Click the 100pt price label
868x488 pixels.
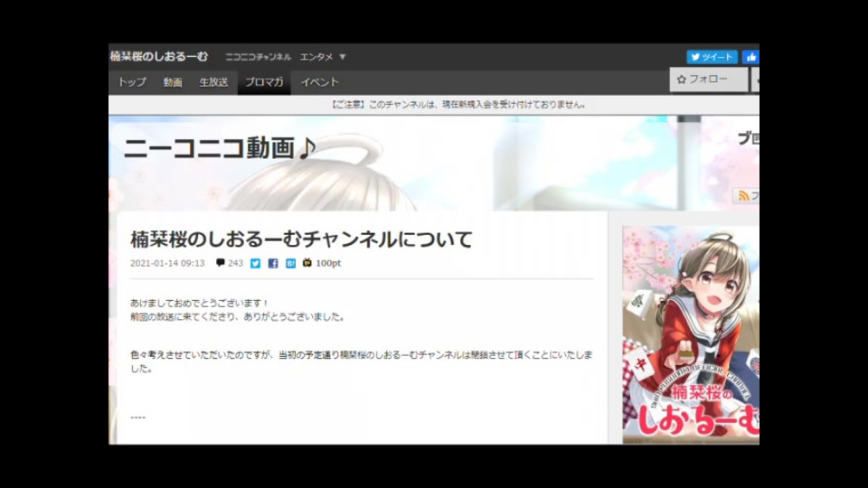pos(328,263)
